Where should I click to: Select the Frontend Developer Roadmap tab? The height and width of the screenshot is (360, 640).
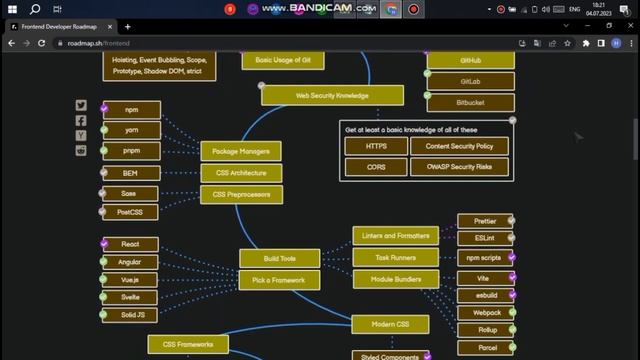coord(60,27)
